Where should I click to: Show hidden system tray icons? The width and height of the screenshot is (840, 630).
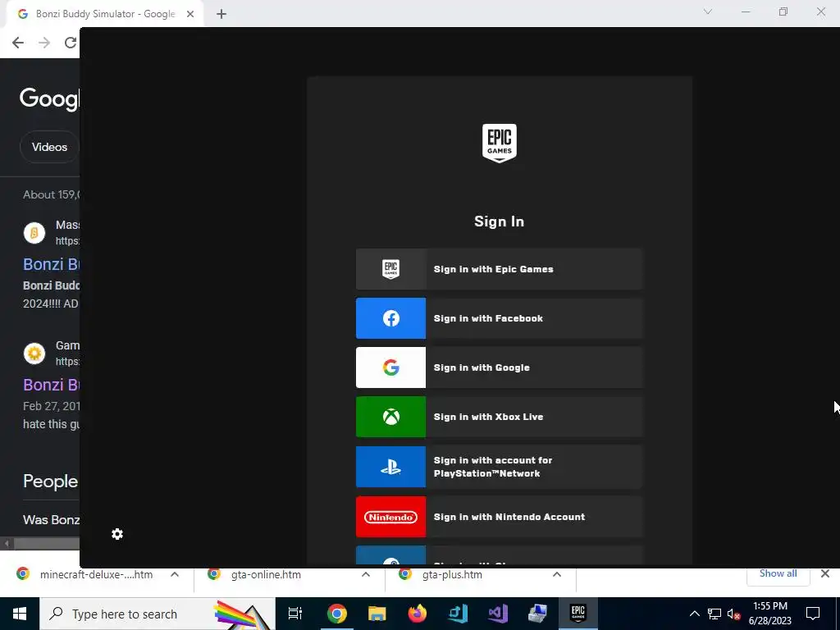pos(694,614)
